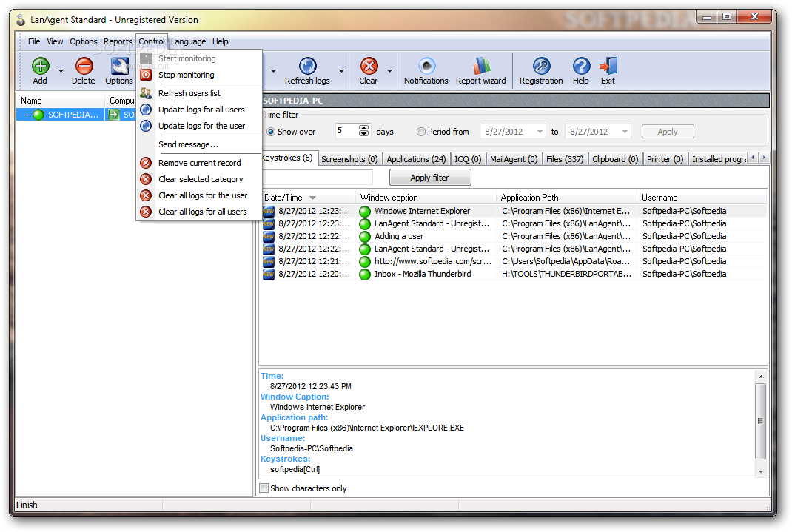The height and width of the screenshot is (532, 792).
Task: Click the Name column header in users list
Action: (60, 101)
